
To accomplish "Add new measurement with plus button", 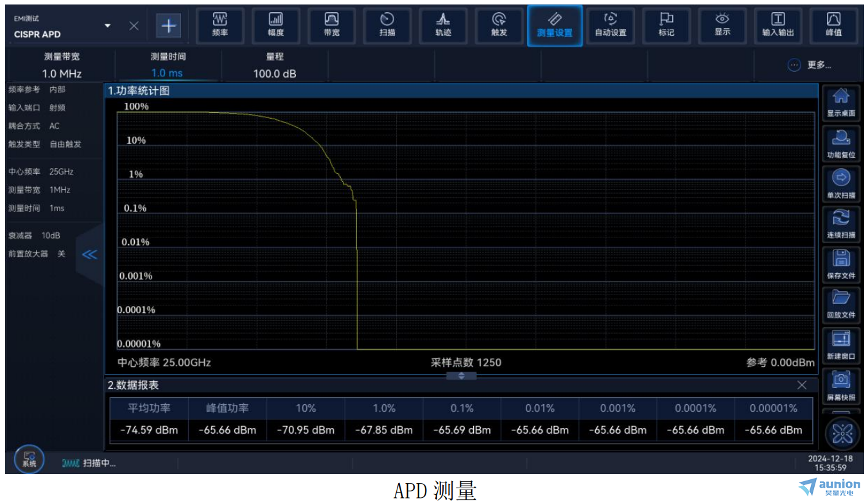I will [169, 26].
